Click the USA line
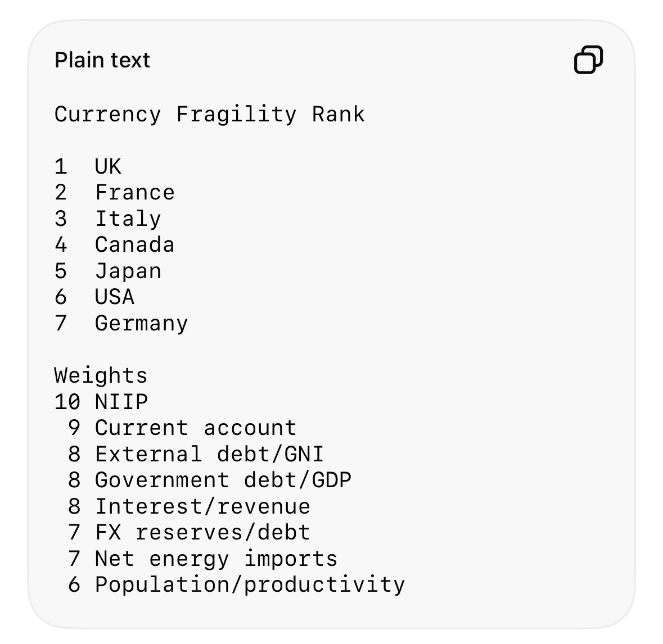This screenshot has height=644, width=663. 94,297
